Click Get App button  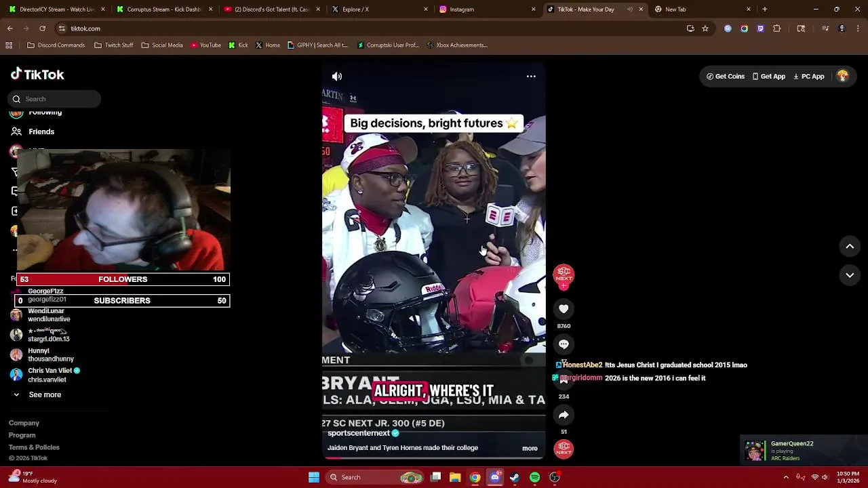(768, 77)
